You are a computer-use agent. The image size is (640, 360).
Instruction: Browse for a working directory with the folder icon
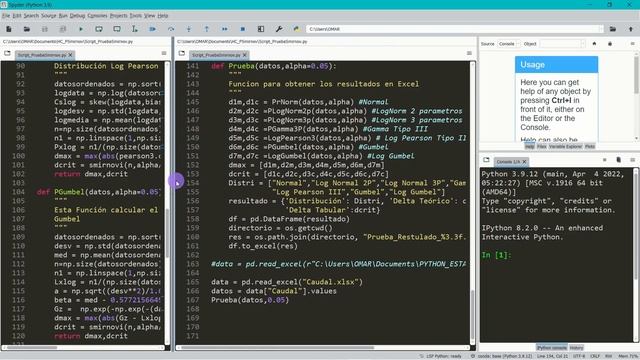(x=613, y=29)
